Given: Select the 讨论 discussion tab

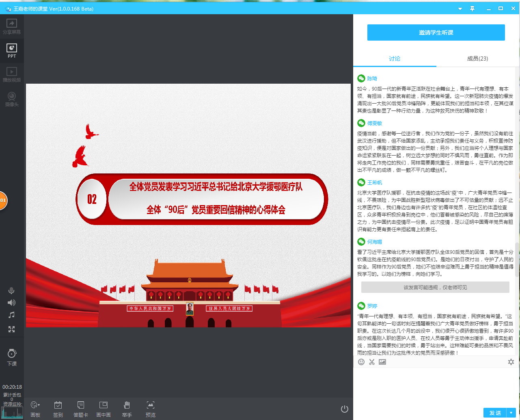Looking at the screenshot, I should (395, 58).
